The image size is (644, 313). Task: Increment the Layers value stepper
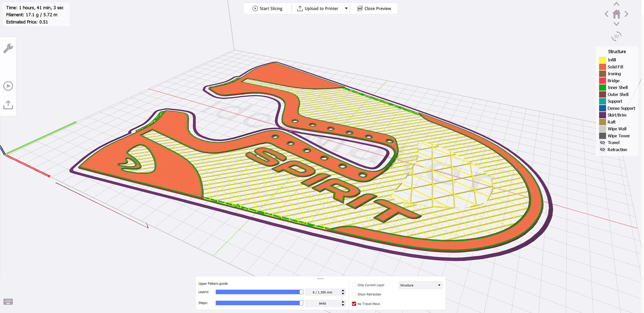(x=343, y=291)
